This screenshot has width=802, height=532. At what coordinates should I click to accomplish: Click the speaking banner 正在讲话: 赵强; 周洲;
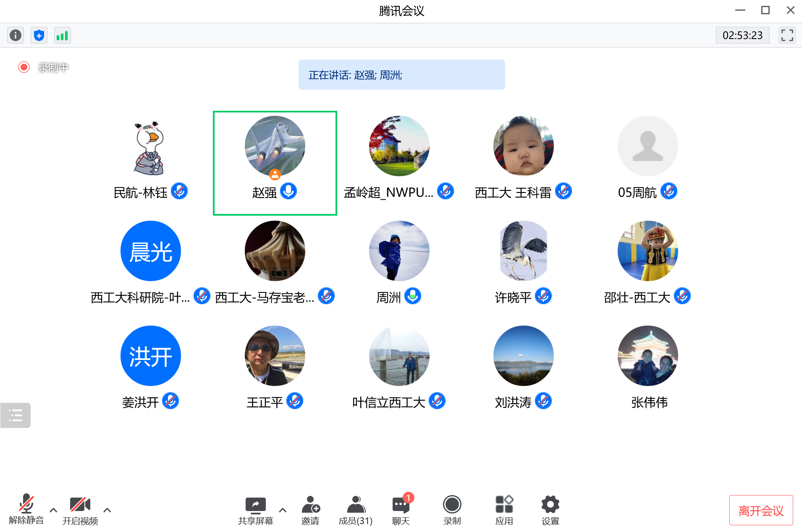[401, 75]
